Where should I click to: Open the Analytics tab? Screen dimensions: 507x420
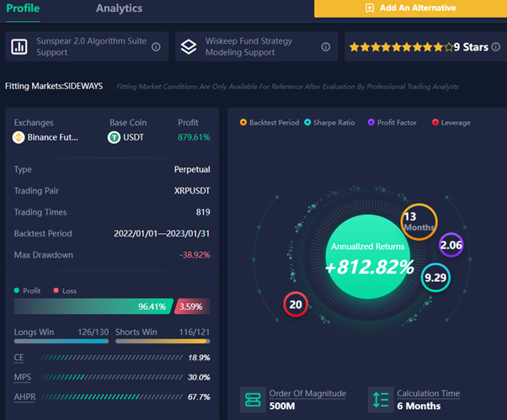pyautogui.click(x=119, y=8)
